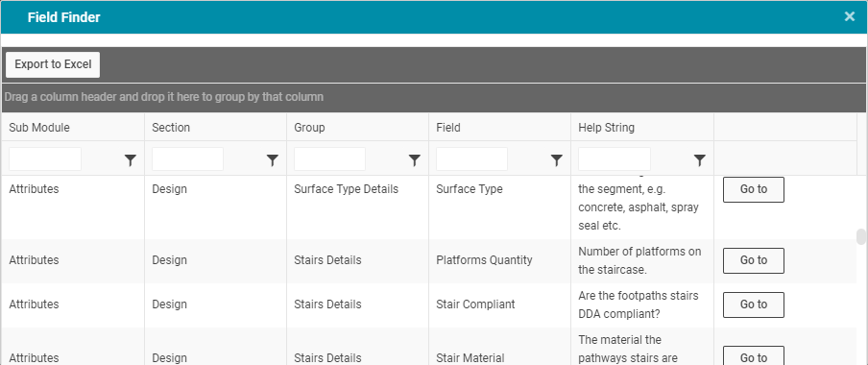Viewport: 868px width, 365px height.
Task: Sort by the Sub Module column header
Action: pos(39,128)
